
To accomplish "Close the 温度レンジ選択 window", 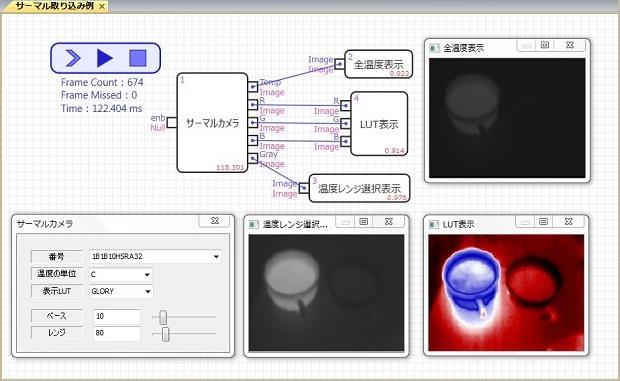I will tap(389, 222).
